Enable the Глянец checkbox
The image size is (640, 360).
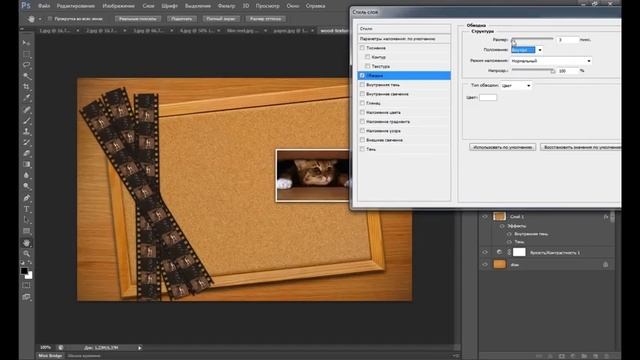[362, 103]
